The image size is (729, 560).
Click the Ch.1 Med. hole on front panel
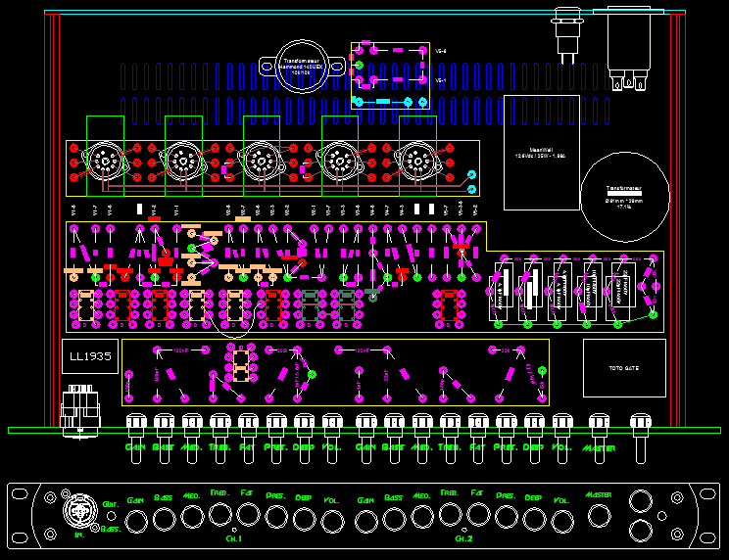click(192, 517)
